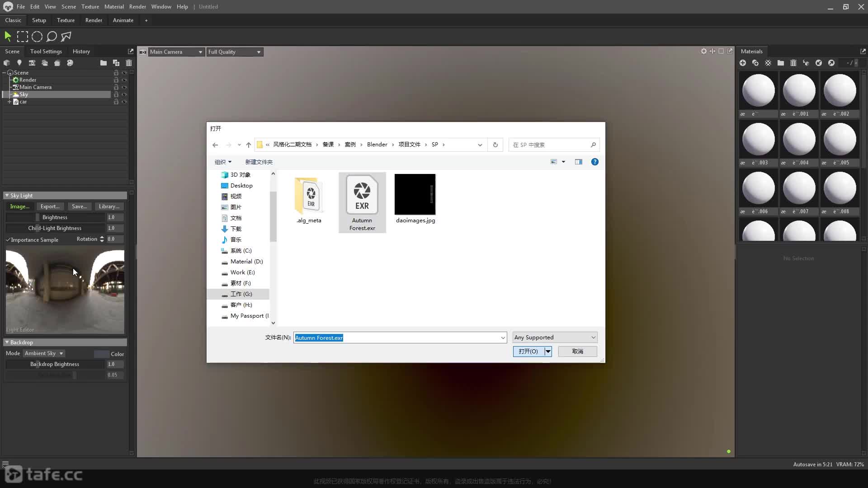The width and height of the screenshot is (868, 488).
Task: Toggle visibility eye for Main Camera
Action: pos(124,87)
